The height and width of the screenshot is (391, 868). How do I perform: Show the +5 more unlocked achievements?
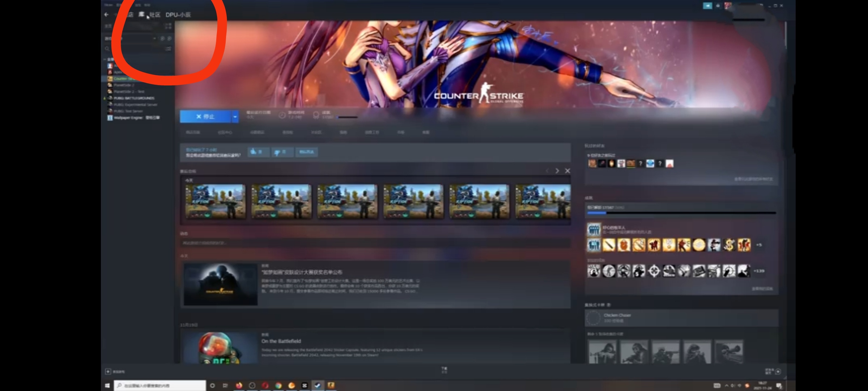click(759, 245)
